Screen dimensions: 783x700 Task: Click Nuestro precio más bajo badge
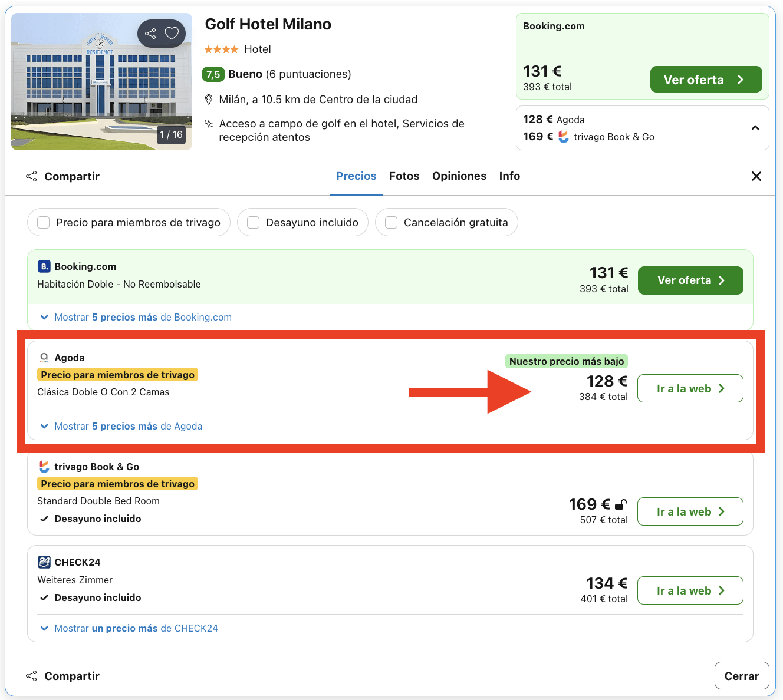[567, 361]
